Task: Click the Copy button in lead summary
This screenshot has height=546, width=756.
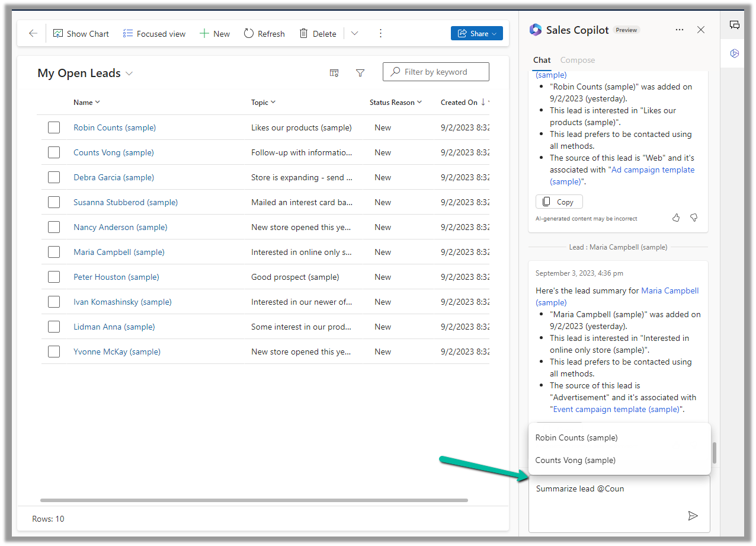Action: coord(559,202)
